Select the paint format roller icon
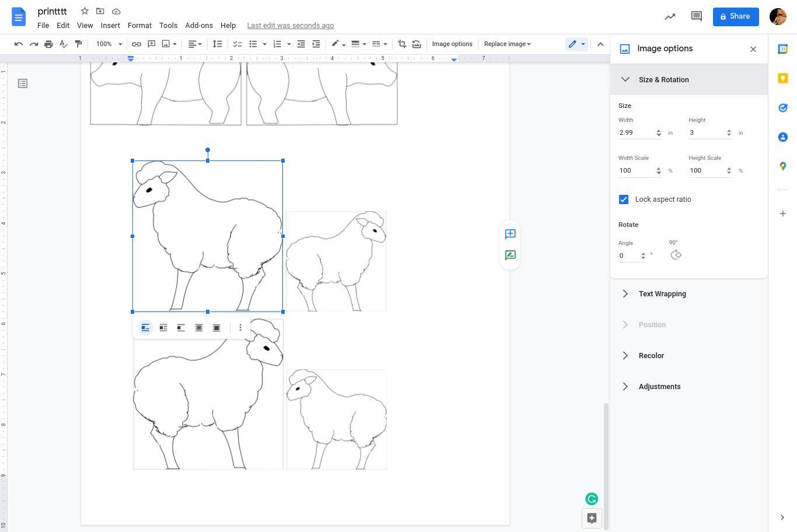The image size is (797, 532). (x=78, y=44)
